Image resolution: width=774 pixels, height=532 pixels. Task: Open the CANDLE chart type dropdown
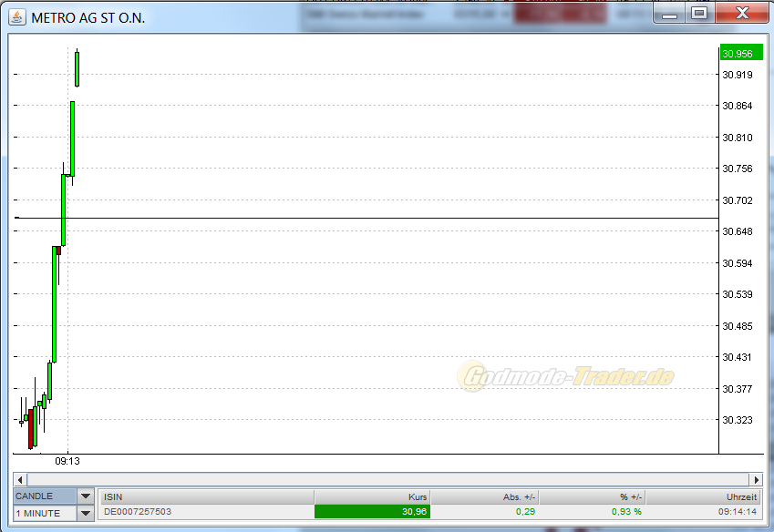click(x=86, y=496)
